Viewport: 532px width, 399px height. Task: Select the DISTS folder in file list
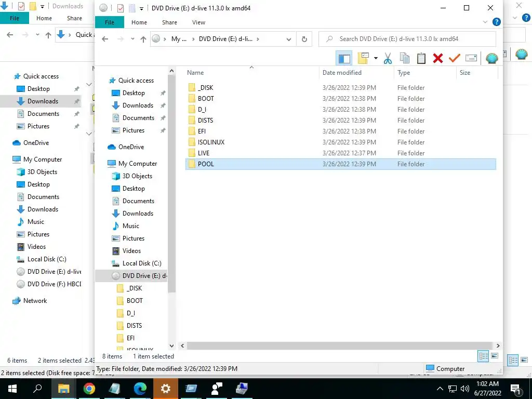pos(340,120)
